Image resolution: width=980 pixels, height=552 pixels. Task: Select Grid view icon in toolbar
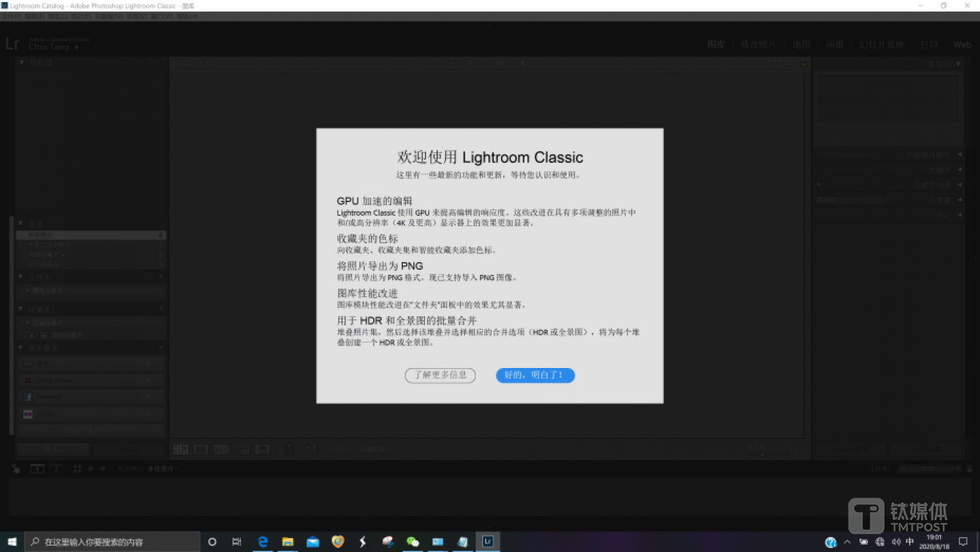(x=180, y=450)
